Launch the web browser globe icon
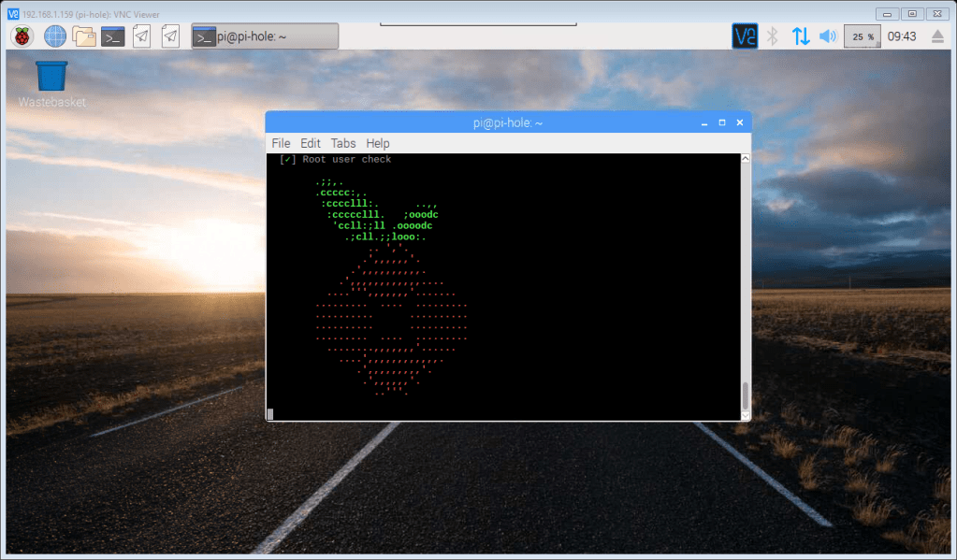Viewport: 957px width, 560px height. 55,36
